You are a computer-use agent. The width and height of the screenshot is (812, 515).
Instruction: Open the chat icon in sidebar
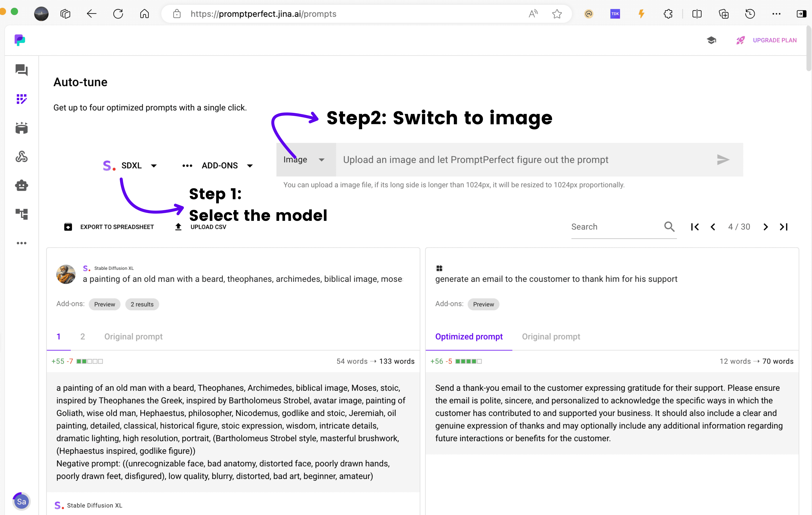click(22, 70)
